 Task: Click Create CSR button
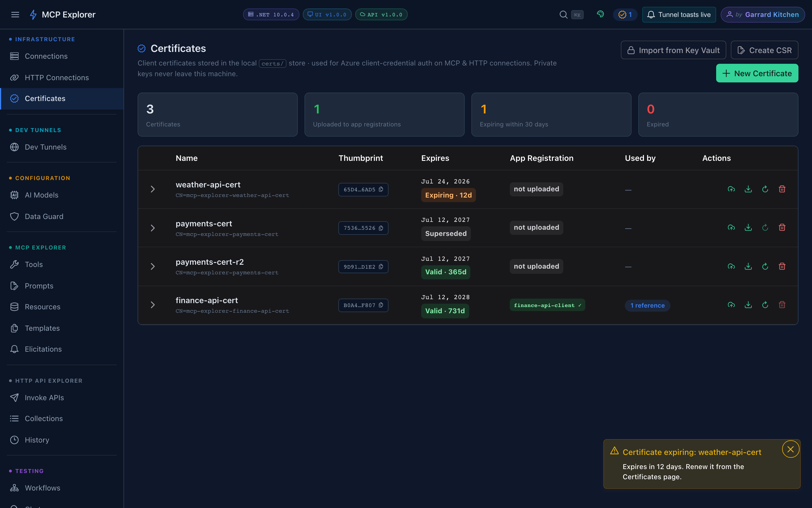point(764,50)
